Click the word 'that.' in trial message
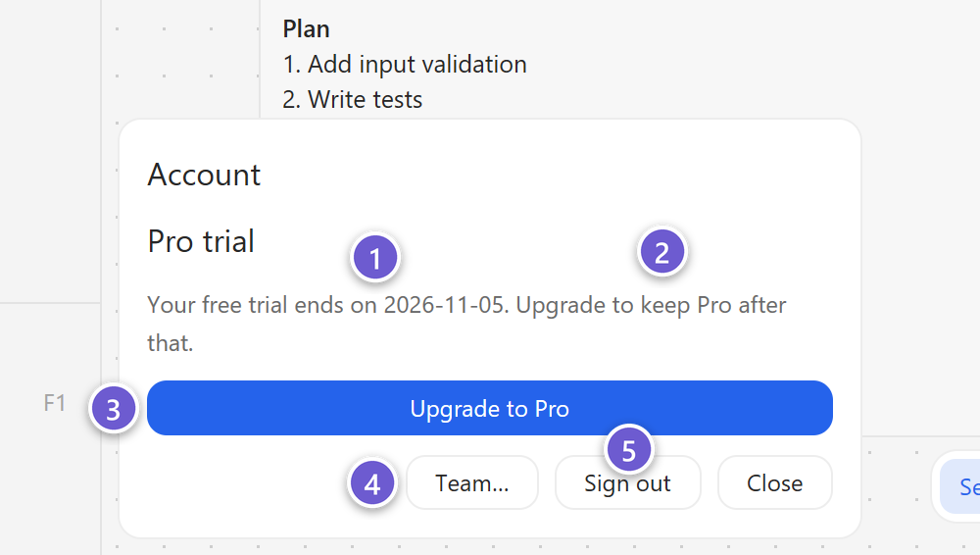The height and width of the screenshot is (555, 980). (170, 343)
